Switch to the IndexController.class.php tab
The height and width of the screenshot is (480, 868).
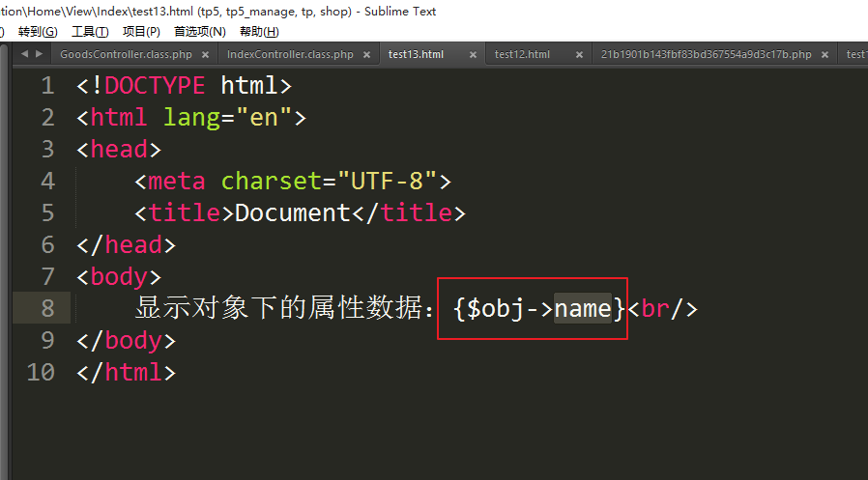[x=290, y=55]
